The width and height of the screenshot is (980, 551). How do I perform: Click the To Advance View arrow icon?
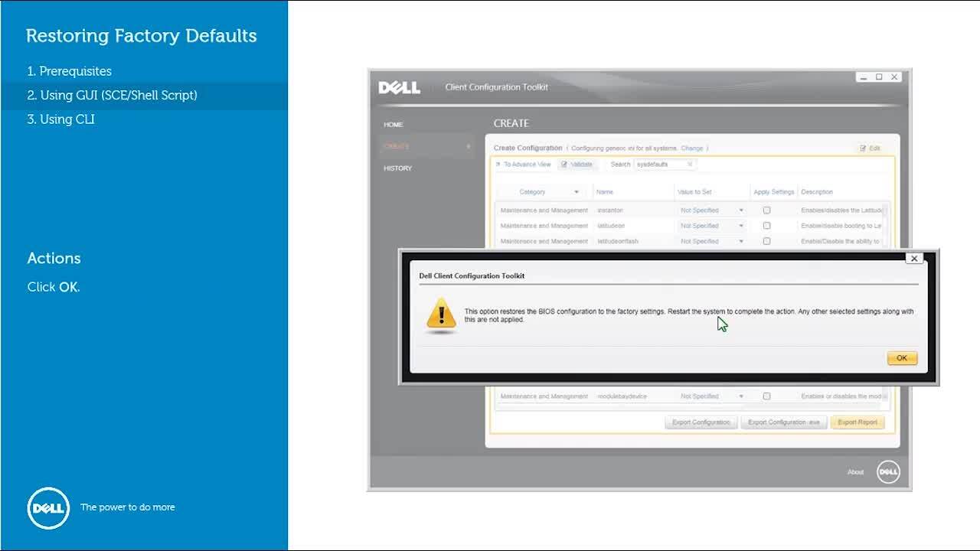[x=498, y=165]
